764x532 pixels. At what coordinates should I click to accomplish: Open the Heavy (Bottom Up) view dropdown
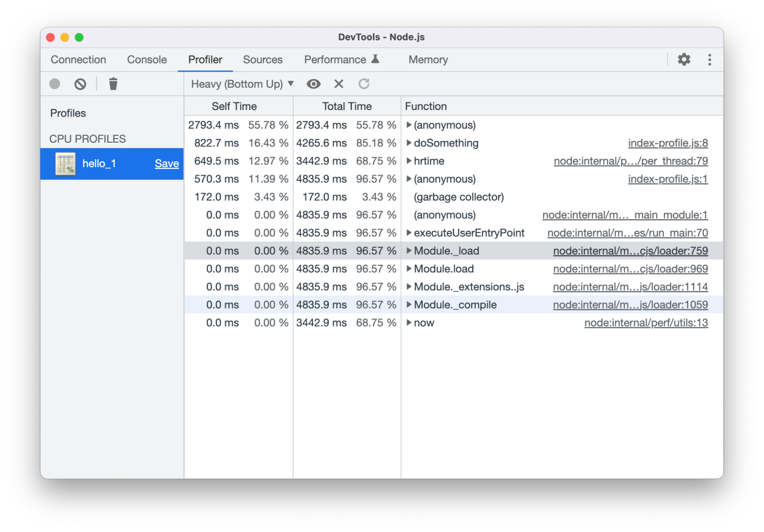242,84
